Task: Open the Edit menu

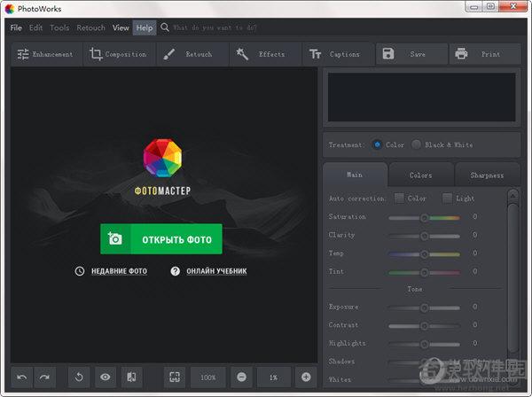Action: tap(36, 27)
